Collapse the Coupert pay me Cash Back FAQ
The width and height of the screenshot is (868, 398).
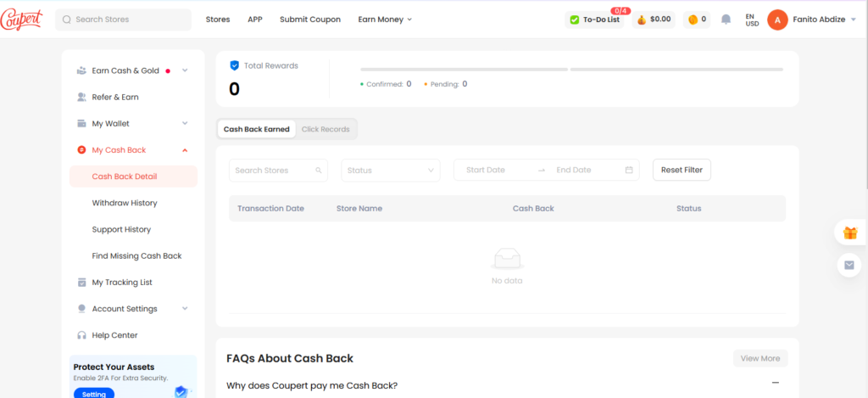[x=776, y=383]
